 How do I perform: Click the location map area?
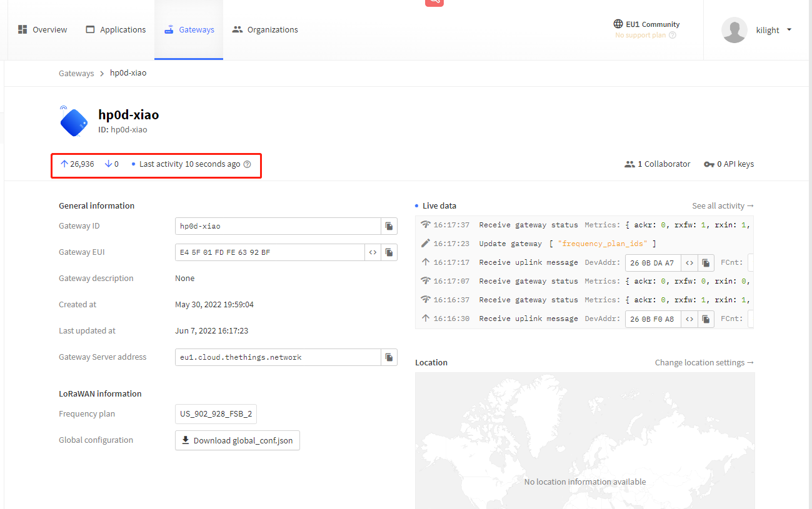pos(584,441)
